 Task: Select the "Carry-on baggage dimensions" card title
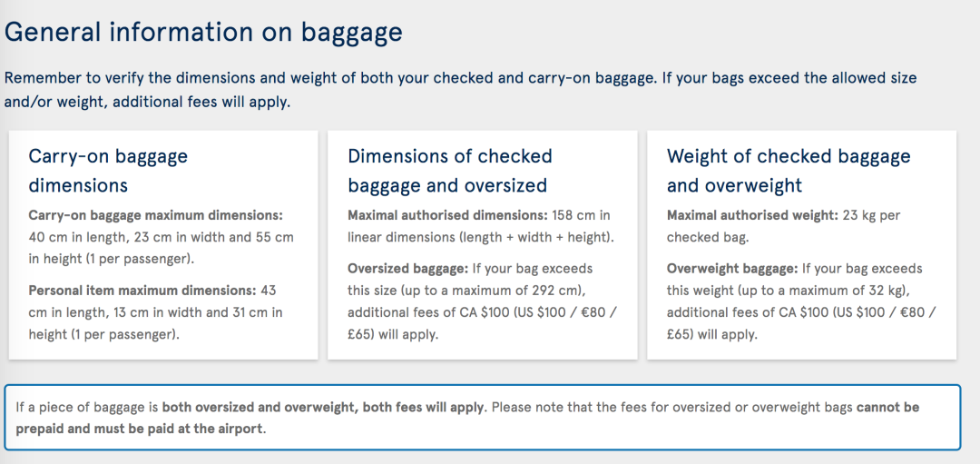(x=108, y=171)
